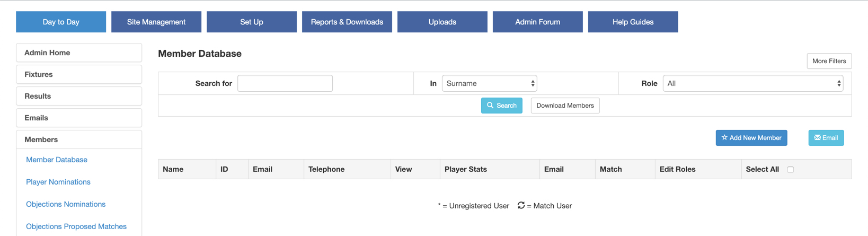
Task: Open the Reports & Downloads tab
Action: [x=347, y=22]
